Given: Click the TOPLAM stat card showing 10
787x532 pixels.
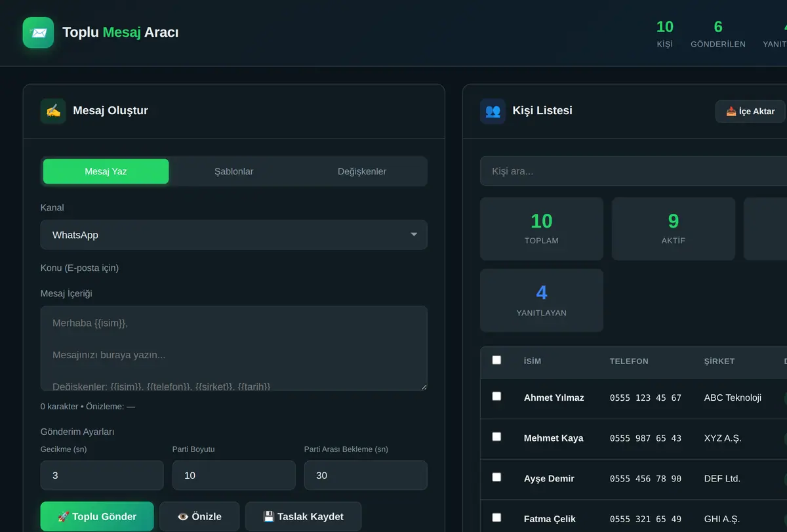Looking at the screenshot, I should [542, 229].
